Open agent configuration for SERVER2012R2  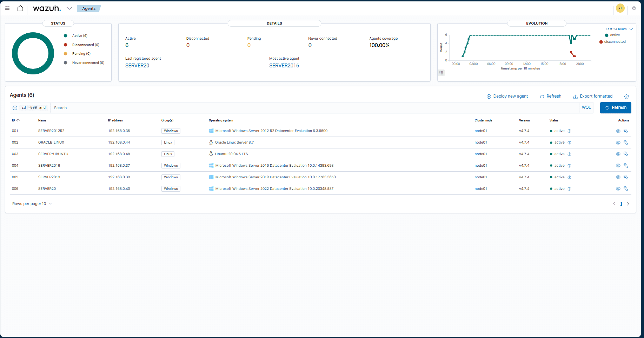click(626, 131)
